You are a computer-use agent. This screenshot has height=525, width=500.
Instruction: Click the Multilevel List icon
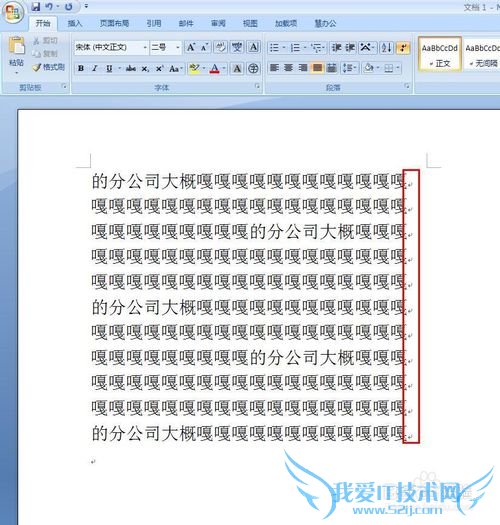316,48
